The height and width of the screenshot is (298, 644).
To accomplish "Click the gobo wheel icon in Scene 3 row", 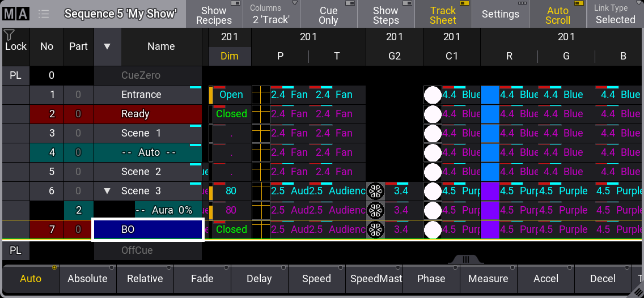I will 375,191.
